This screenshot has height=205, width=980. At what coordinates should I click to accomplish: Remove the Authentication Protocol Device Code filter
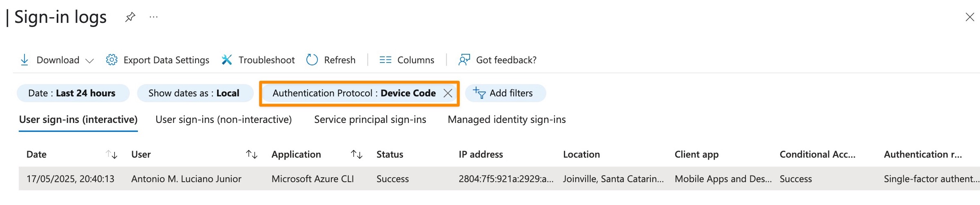coord(448,93)
